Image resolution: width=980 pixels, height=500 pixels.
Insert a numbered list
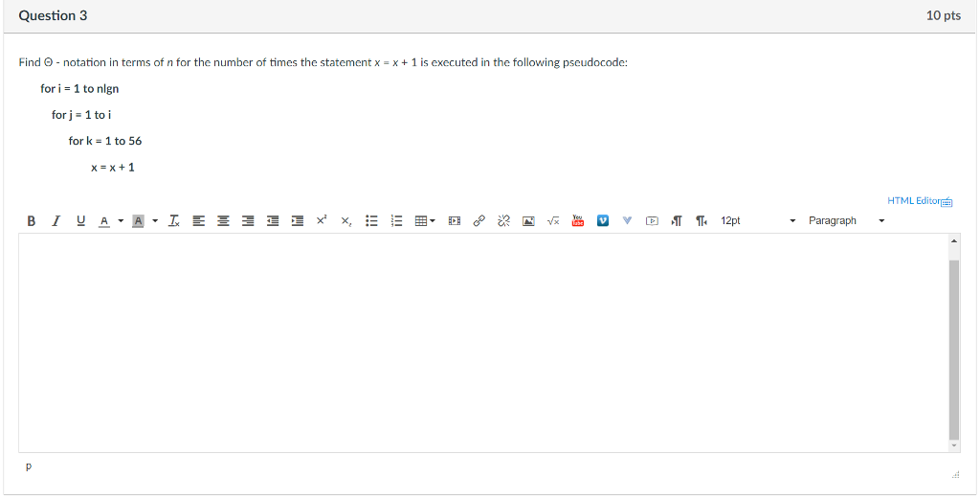click(x=396, y=221)
